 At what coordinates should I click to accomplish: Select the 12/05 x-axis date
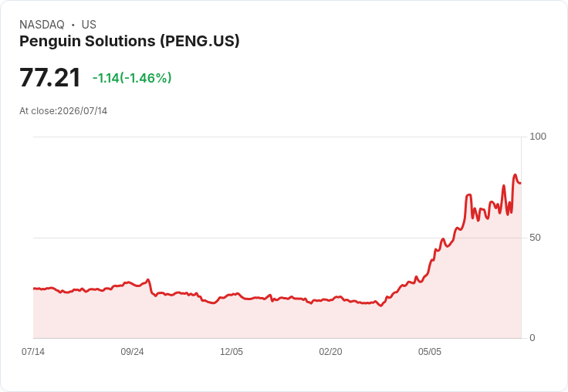232,352
